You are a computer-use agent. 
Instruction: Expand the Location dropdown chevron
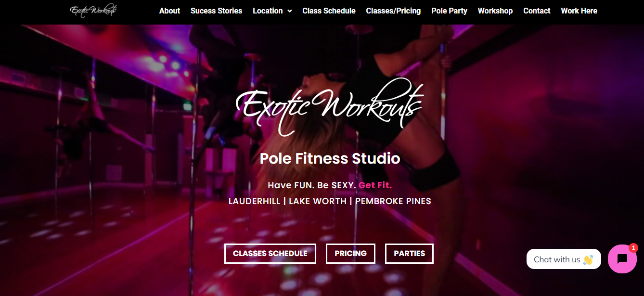click(x=290, y=11)
